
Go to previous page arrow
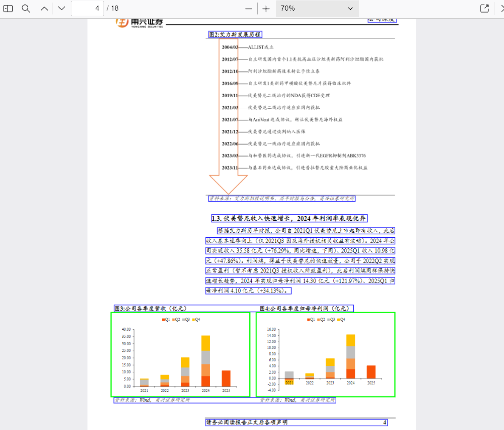pyautogui.click(x=44, y=8)
